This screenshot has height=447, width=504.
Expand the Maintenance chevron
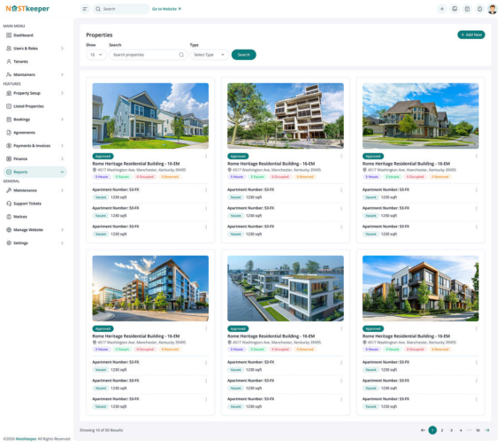pos(62,190)
